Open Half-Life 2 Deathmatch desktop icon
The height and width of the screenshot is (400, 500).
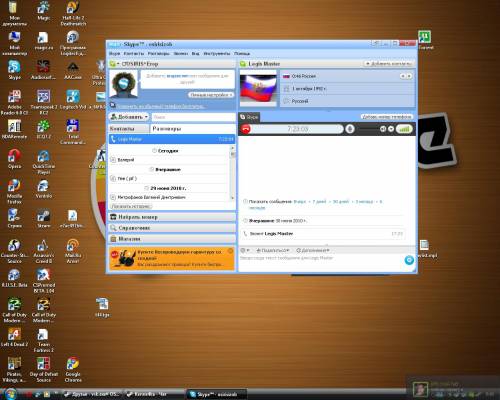(73, 13)
